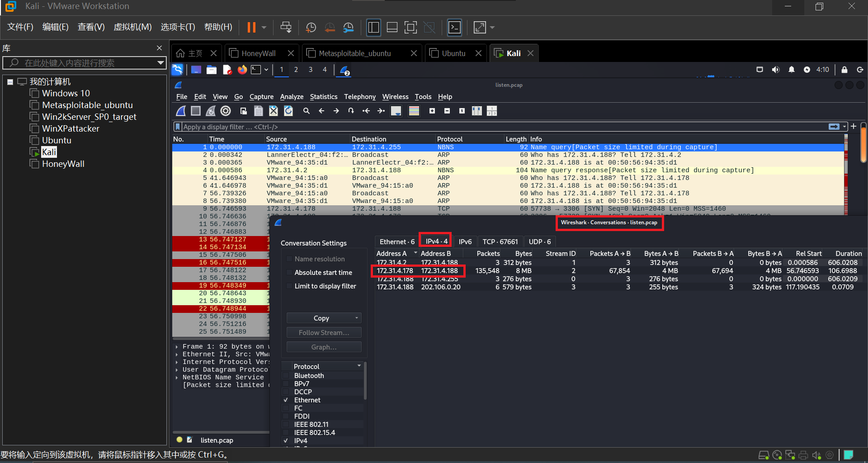Open the Kali applications menu dragon icon
Screen dimensions: 868x463
click(177, 70)
